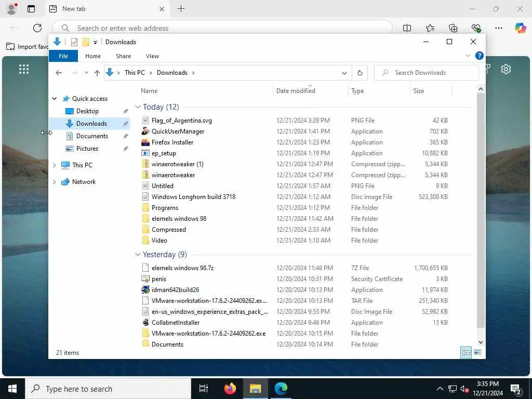The image size is (532, 399).
Task: Click the vertical scrollbar up arrow
Action: click(481, 89)
